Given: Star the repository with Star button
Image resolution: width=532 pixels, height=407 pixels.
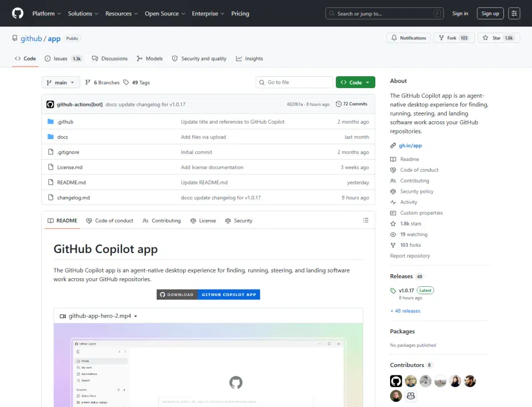Looking at the screenshot, I should coord(499,38).
